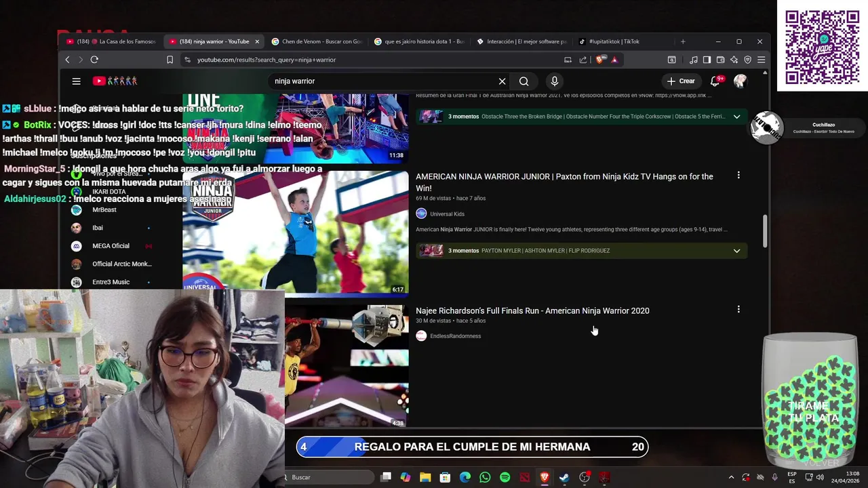Run the search with the magnifier button
The image size is (868, 488).
(524, 81)
